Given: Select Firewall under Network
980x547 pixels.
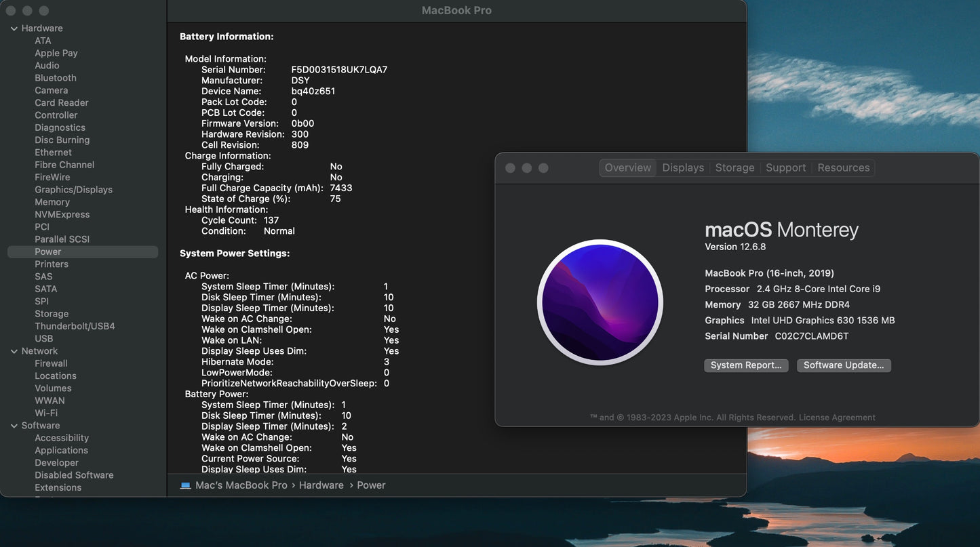Looking at the screenshot, I should (x=51, y=363).
